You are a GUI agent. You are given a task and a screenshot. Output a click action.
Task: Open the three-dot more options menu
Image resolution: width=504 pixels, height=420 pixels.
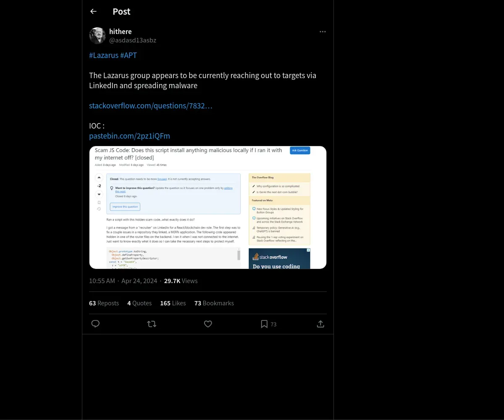tap(323, 32)
